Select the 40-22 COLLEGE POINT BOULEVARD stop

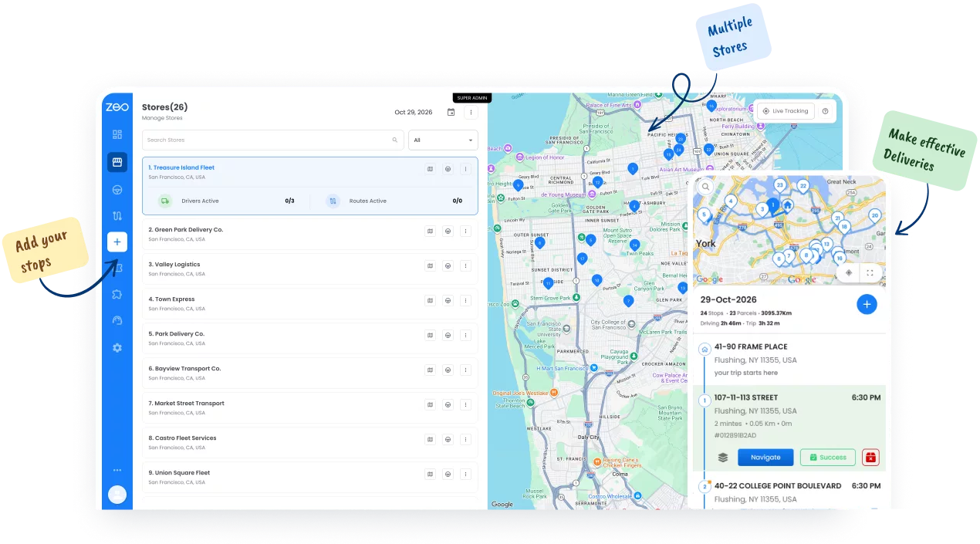coord(789,492)
